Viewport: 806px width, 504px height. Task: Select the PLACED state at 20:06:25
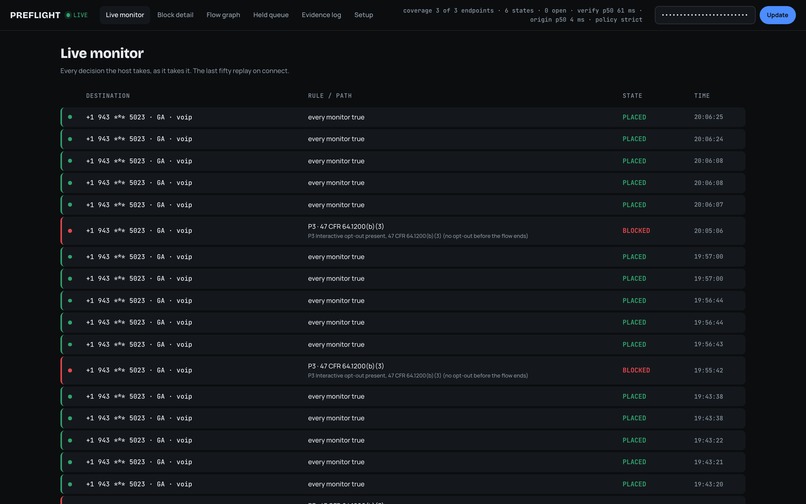pyautogui.click(x=634, y=117)
